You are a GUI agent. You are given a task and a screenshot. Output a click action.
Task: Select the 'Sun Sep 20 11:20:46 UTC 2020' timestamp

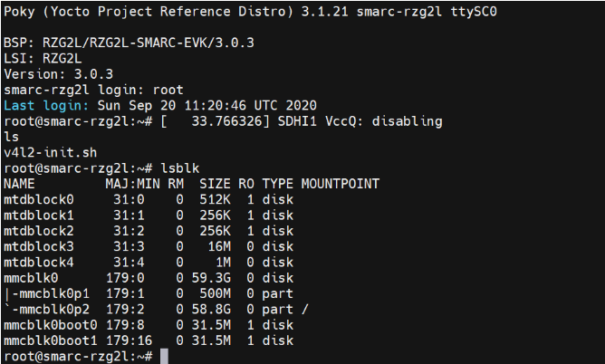pos(206,106)
